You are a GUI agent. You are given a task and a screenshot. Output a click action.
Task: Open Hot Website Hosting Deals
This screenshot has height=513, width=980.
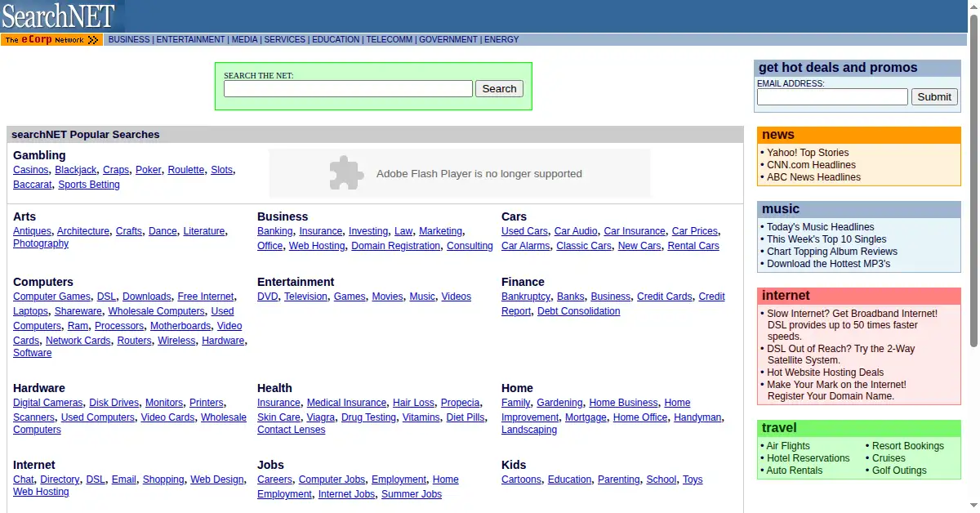pos(826,372)
